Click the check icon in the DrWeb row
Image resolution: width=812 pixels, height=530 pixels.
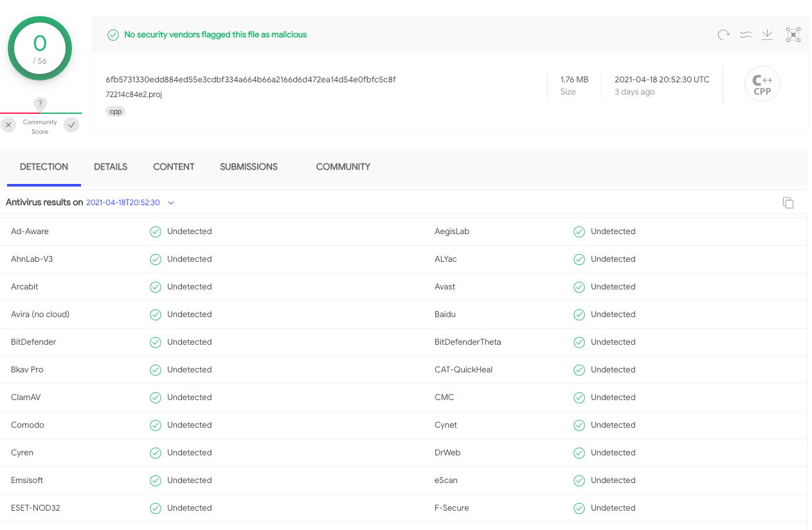click(579, 453)
